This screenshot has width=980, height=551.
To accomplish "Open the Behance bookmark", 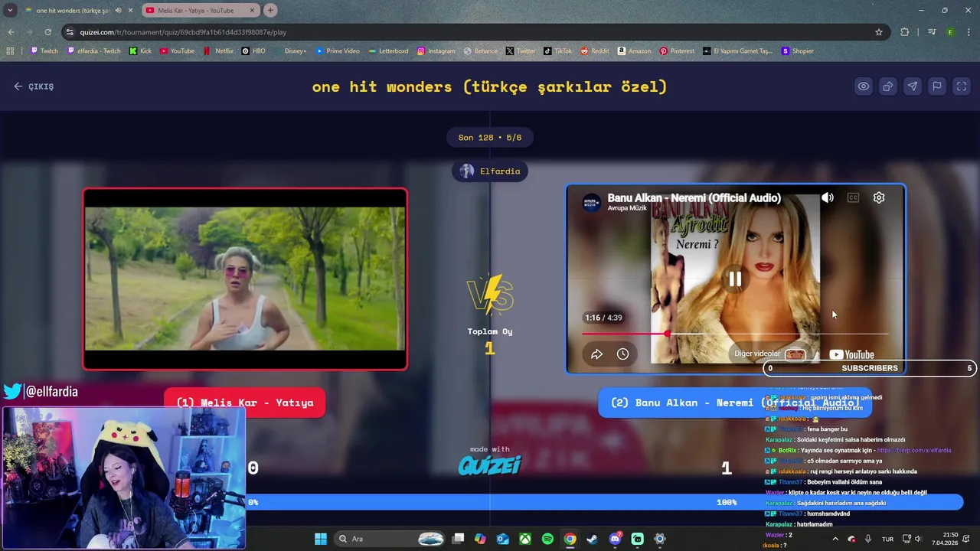I will (x=480, y=51).
